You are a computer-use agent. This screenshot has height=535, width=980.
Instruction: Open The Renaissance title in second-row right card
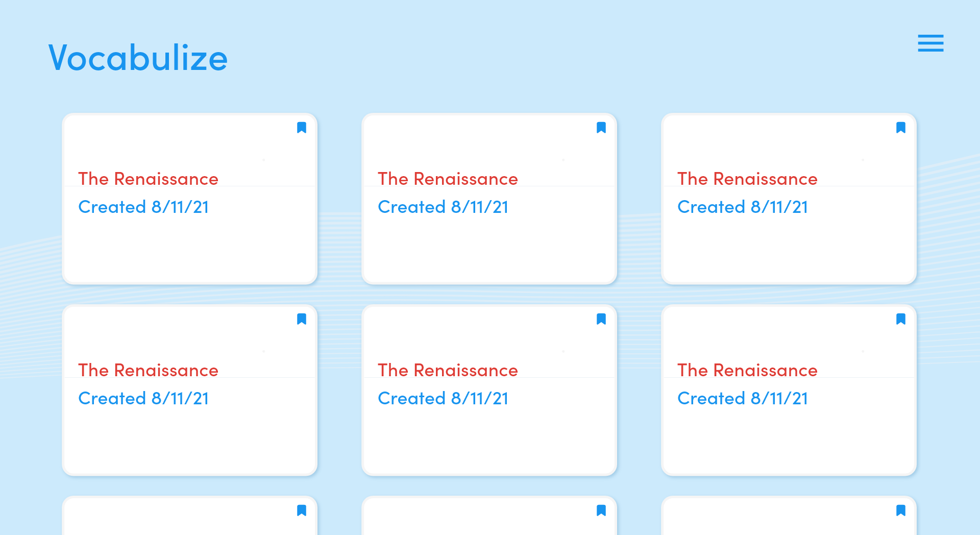tap(747, 370)
